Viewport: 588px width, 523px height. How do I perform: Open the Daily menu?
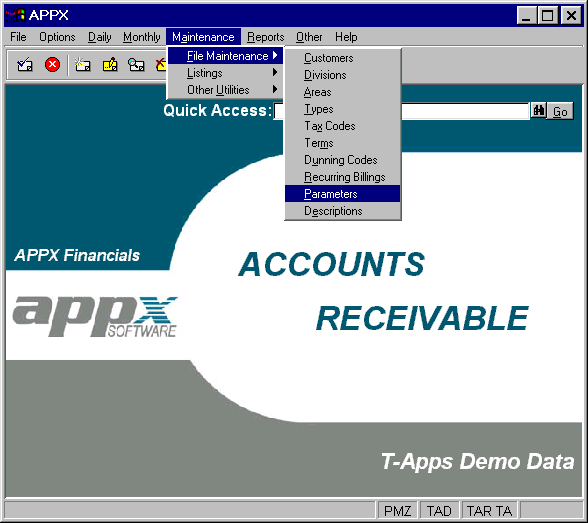pos(99,37)
